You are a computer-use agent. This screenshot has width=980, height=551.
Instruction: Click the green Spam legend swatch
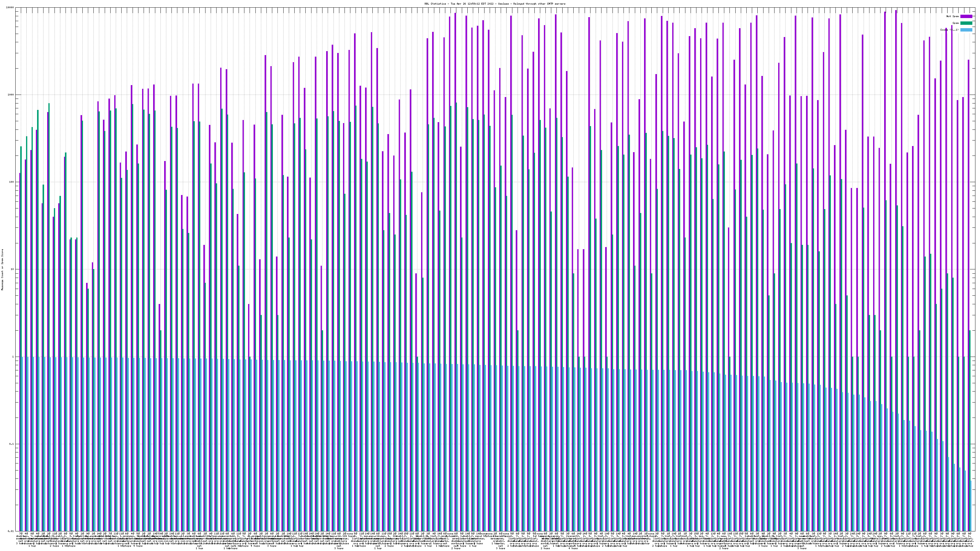tap(966, 23)
